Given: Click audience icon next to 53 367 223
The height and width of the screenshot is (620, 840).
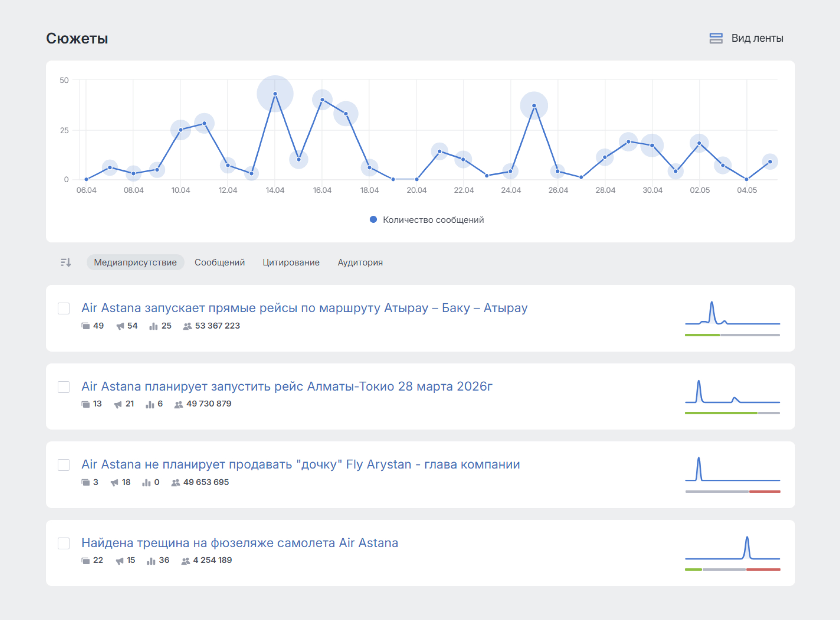Looking at the screenshot, I should [187, 326].
